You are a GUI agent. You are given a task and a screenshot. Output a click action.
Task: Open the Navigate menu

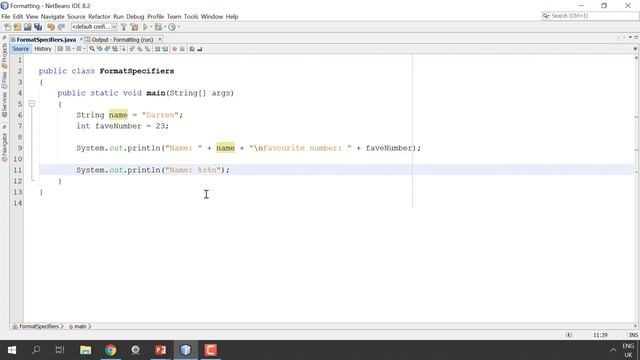[53, 17]
